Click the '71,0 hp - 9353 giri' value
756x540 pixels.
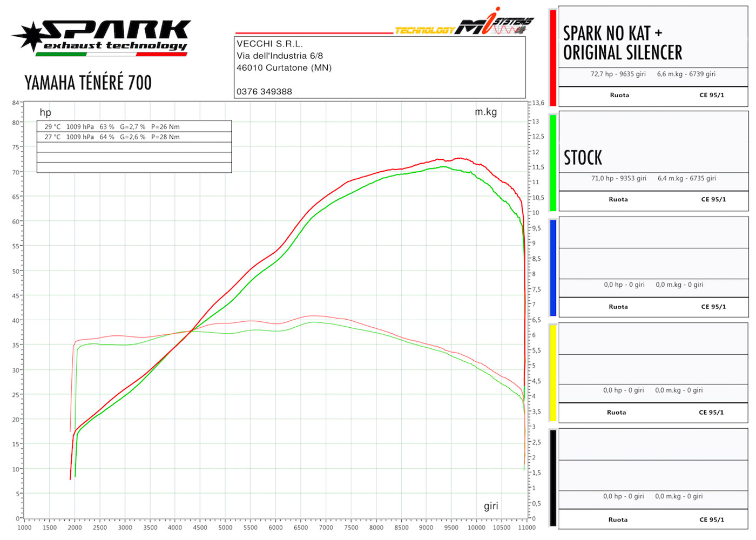[618, 178]
